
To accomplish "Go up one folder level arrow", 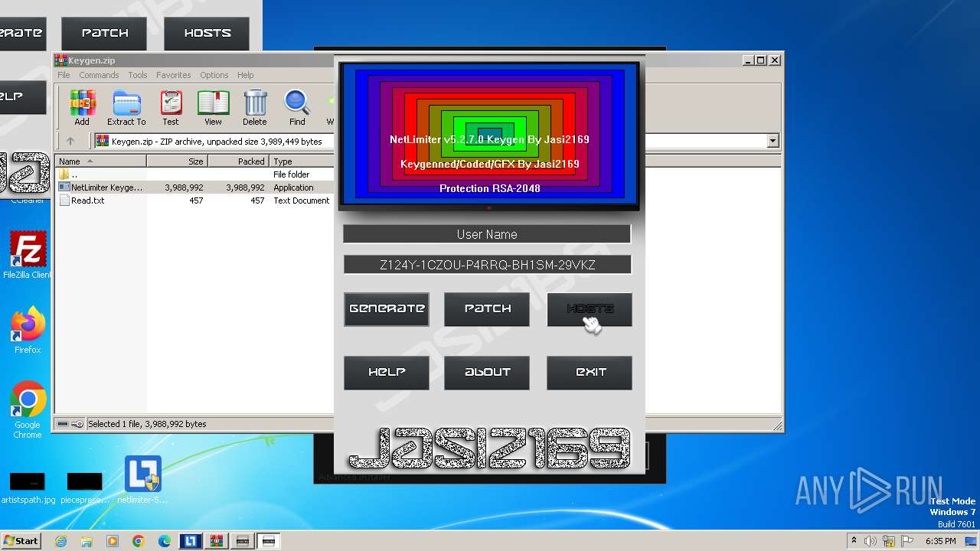I will pos(70,141).
